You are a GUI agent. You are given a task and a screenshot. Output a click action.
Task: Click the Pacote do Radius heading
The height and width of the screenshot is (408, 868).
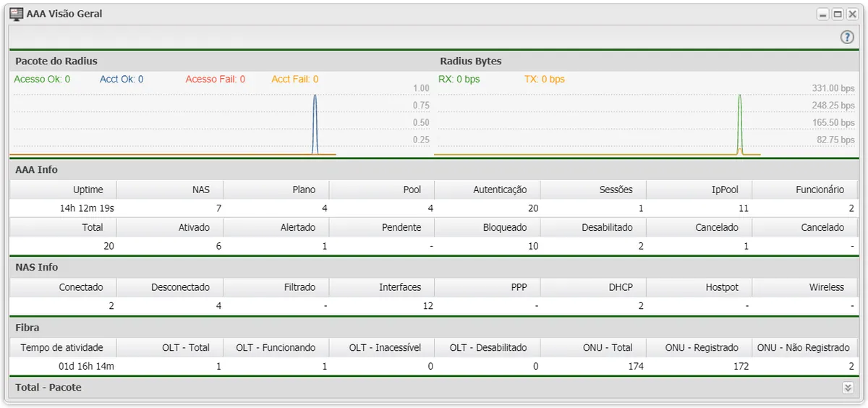56,61
